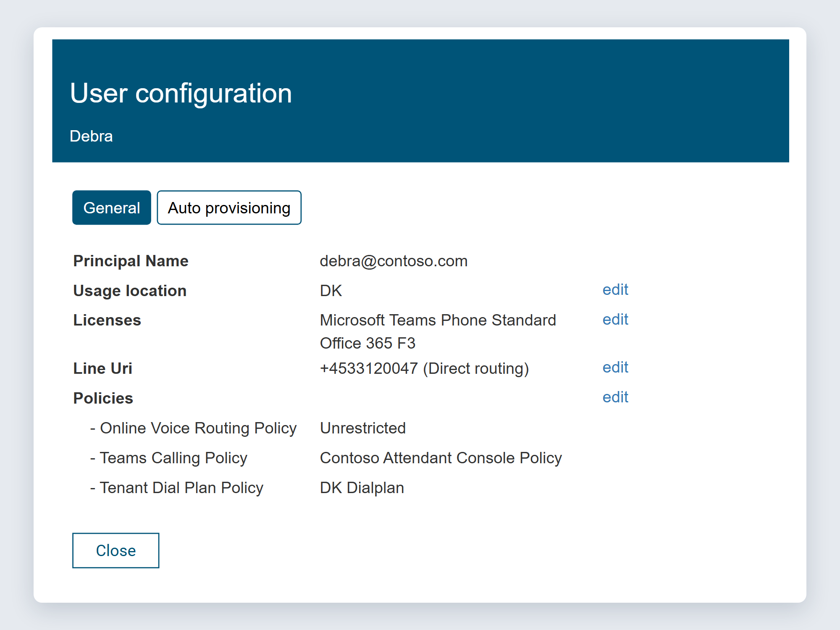Viewport: 840px width, 630px height.
Task: Click the Debra user name subtitle
Action: click(91, 136)
